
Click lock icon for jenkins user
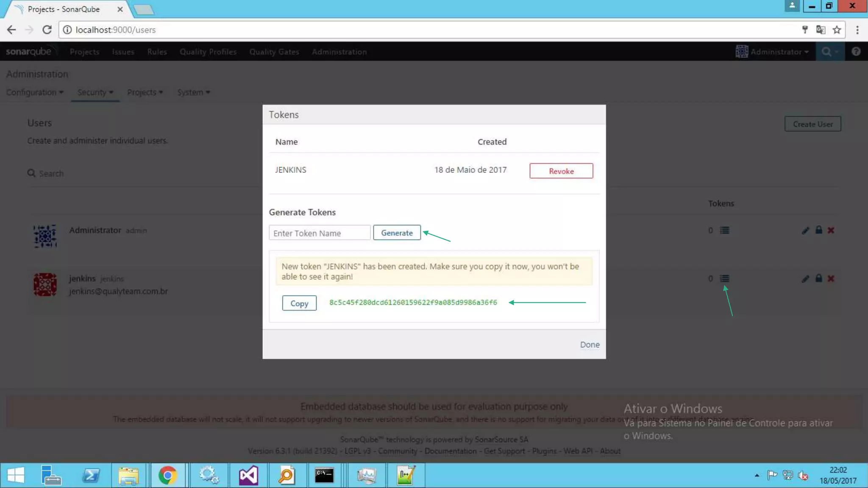(819, 278)
